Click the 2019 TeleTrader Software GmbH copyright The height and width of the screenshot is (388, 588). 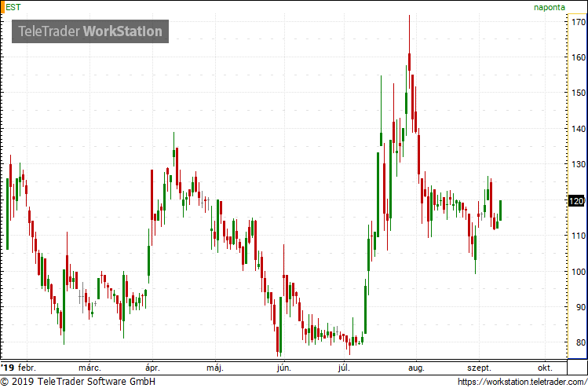point(78,382)
